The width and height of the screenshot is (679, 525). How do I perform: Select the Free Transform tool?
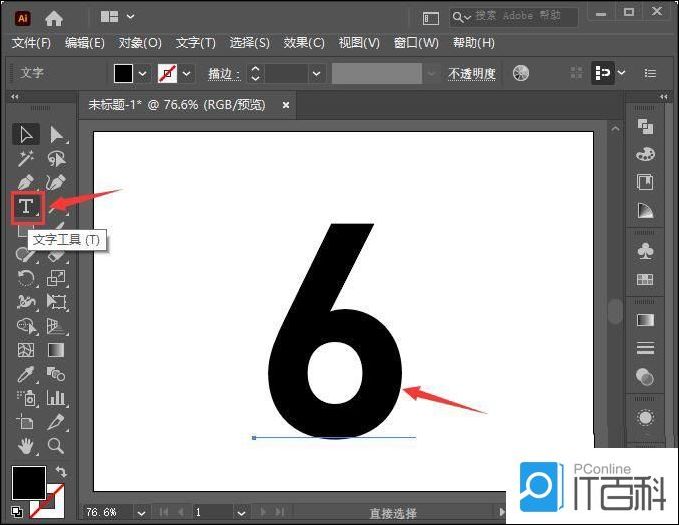point(56,301)
